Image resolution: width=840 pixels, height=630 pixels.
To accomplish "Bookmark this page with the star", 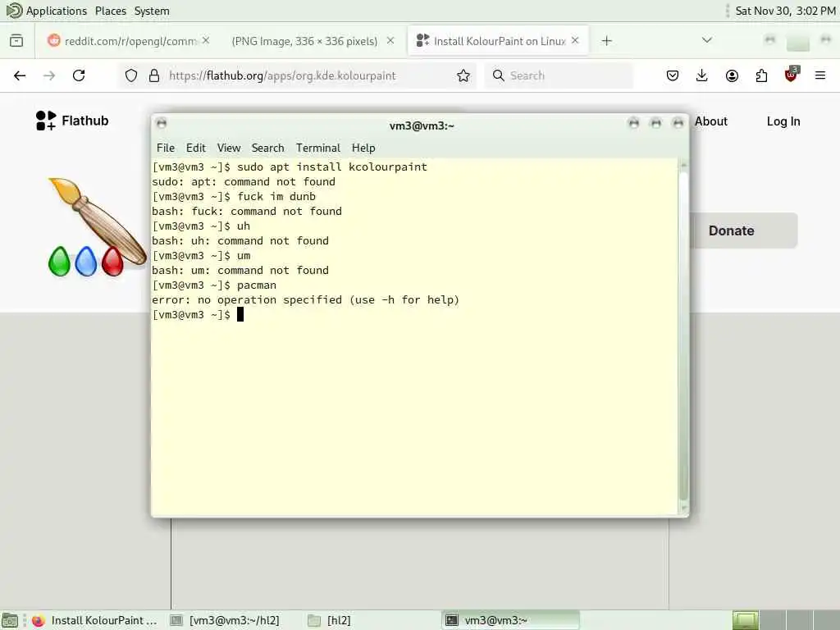I will click(x=463, y=75).
